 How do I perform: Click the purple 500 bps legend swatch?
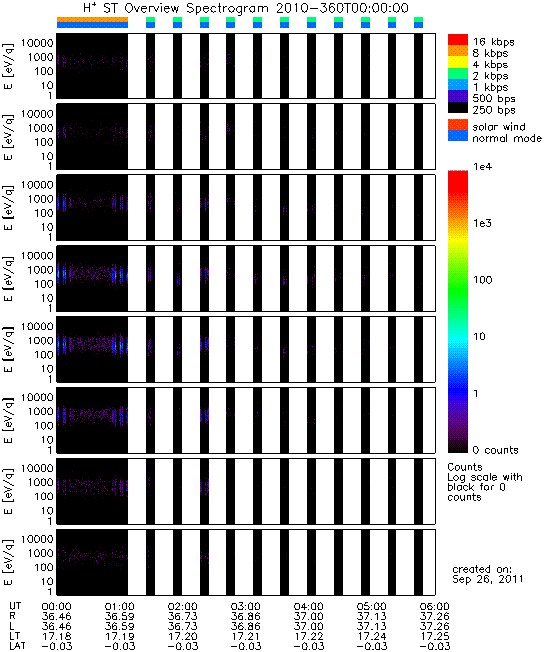click(x=458, y=96)
